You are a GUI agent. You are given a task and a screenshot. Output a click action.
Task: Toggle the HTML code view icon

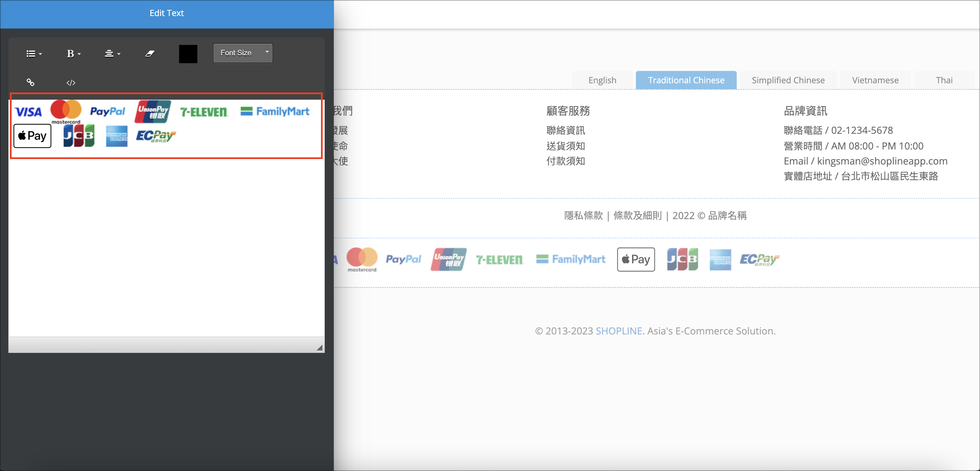point(71,83)
